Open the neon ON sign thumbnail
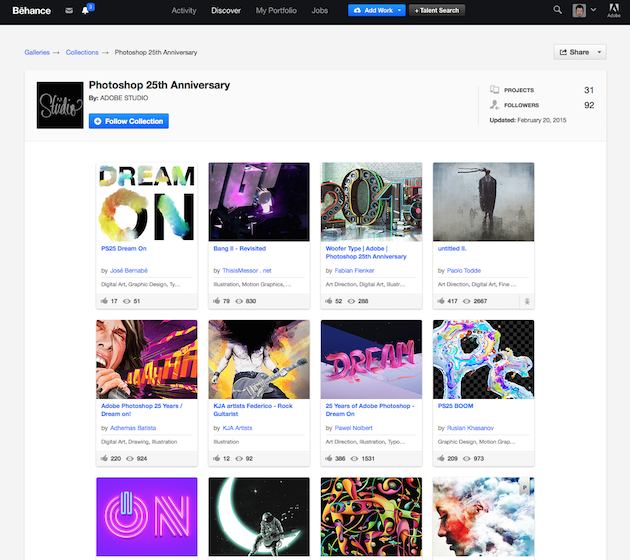 [x=147, y=517]
